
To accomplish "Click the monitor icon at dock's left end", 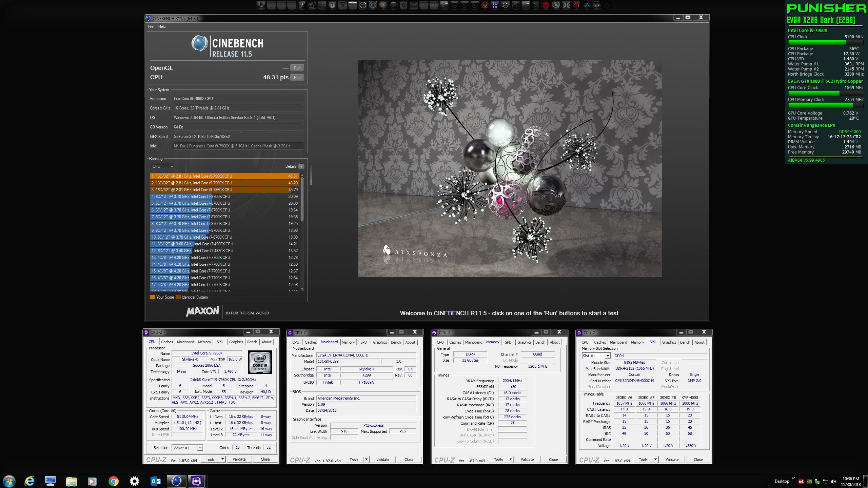I will click(x=261, y=5).
